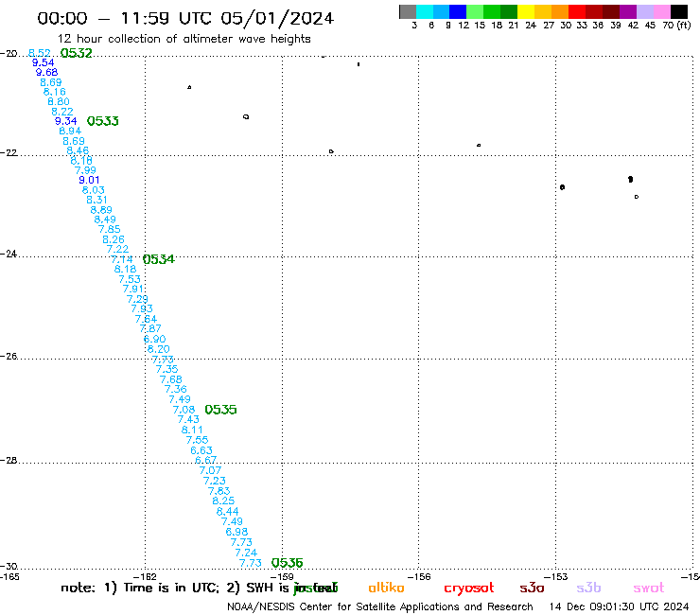
Task: Click the gray 3 ft color swatch
Action: [x=408, y=11]
